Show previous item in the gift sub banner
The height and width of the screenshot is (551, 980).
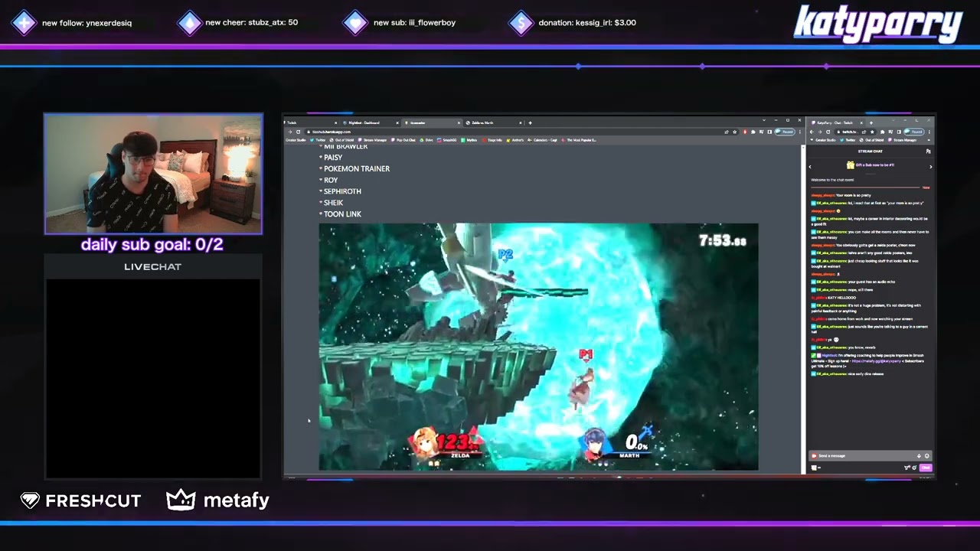coord(810,165)
